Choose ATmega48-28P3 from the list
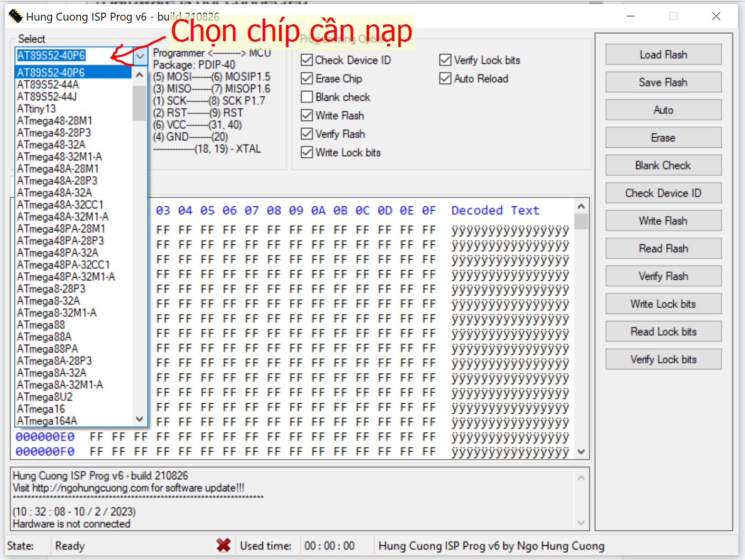The height and width of the screenshot is (560, 745). (x=73, y=132)
